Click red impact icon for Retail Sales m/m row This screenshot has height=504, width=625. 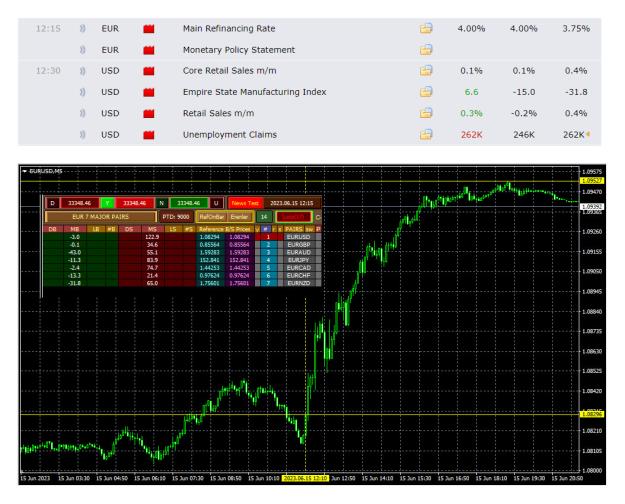[149, 114]
